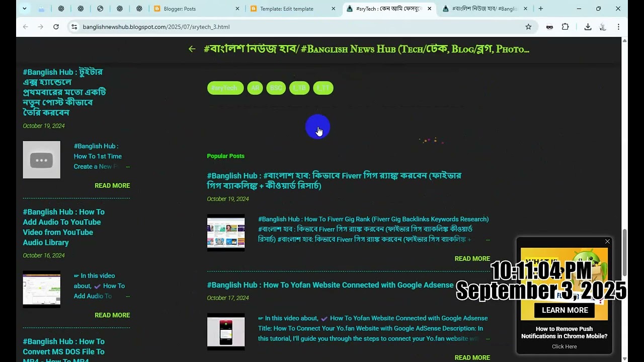Expand the ellipsis in Fiverr post snippet
The height and width of the screenshot is (362, 644).
(x=488, y=240)
